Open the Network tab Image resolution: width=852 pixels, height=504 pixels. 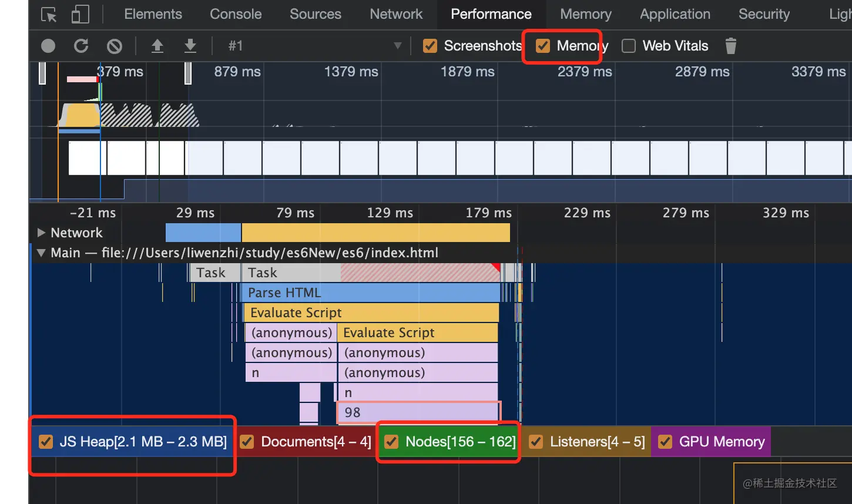point(396,14)
